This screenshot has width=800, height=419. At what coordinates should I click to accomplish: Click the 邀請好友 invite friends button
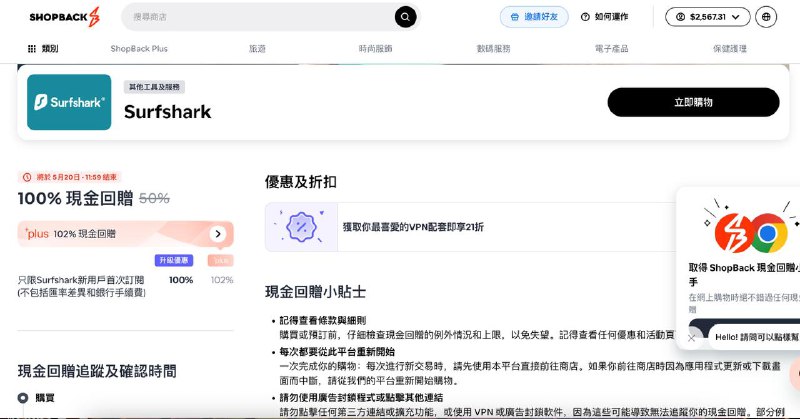click(534, 17)
